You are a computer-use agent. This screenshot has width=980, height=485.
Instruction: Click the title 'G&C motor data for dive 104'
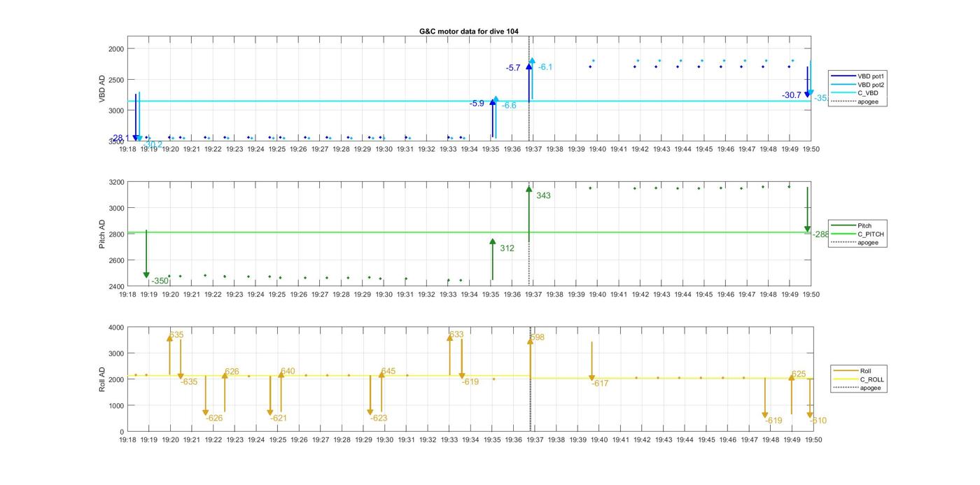(468, 31)
